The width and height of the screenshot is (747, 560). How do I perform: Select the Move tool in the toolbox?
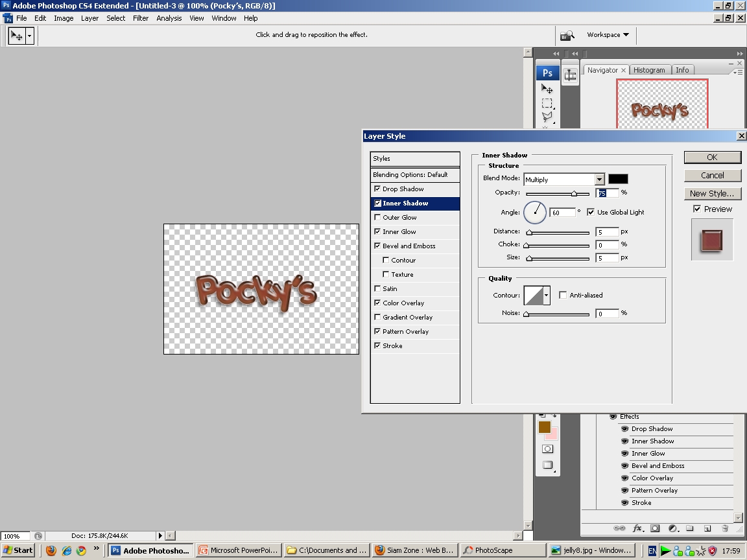pyautogui.click(x=547, y=89)
